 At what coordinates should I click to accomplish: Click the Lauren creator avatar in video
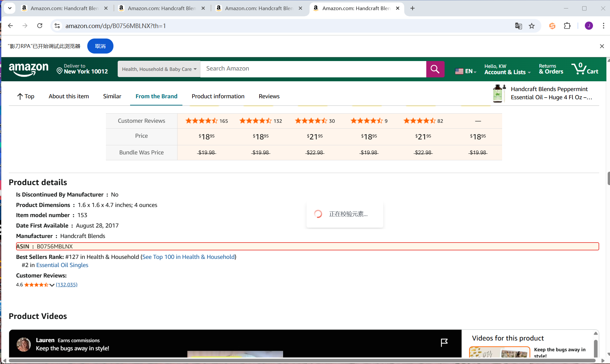point(24,344)
